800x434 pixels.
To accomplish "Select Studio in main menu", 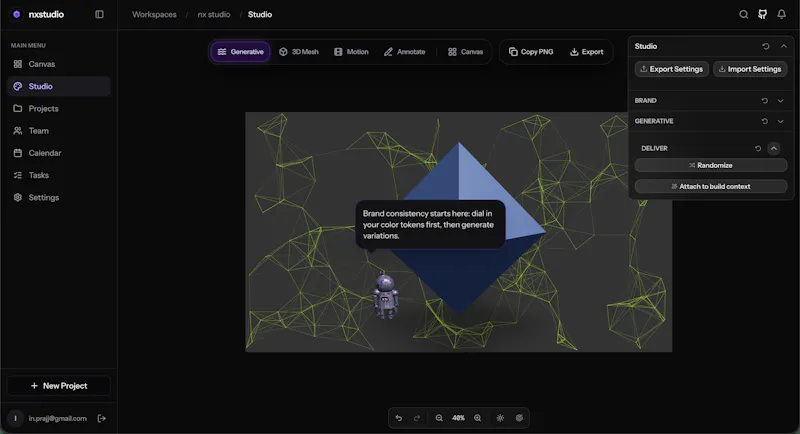I will pos(59,86).
